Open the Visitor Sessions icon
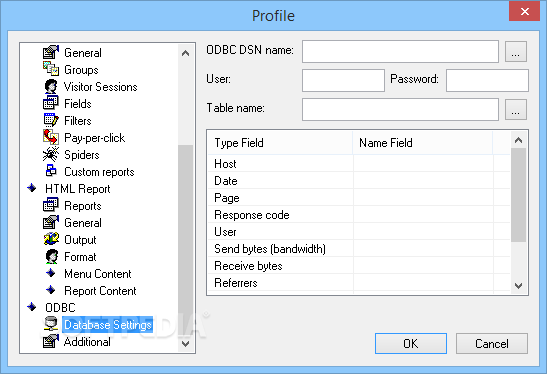This screenshot has height=374, width=547. (x=51, y=86)
